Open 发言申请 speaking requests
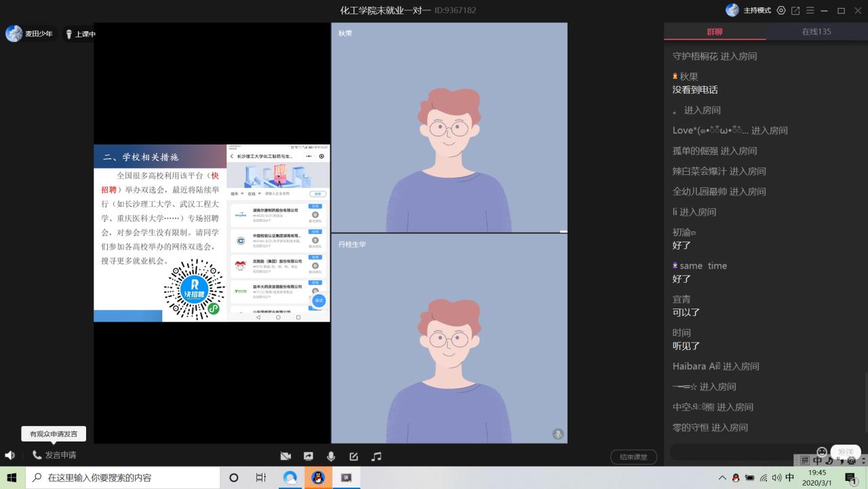868x489 pixels. [x=54, y=455]
